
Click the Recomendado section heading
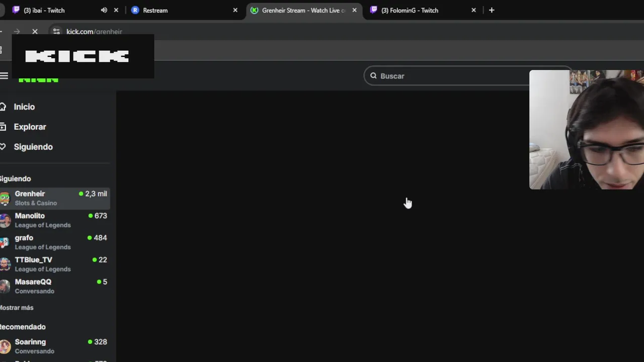[23, 327]
